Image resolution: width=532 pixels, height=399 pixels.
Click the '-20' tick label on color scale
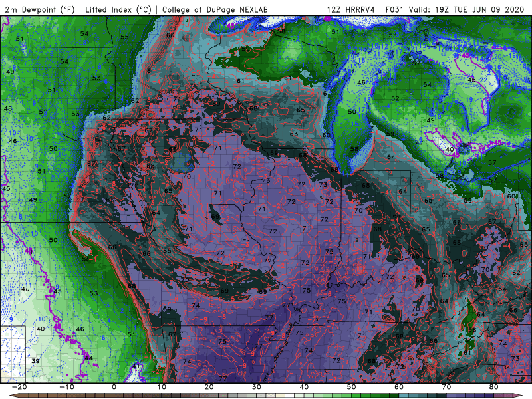point(19,387)
